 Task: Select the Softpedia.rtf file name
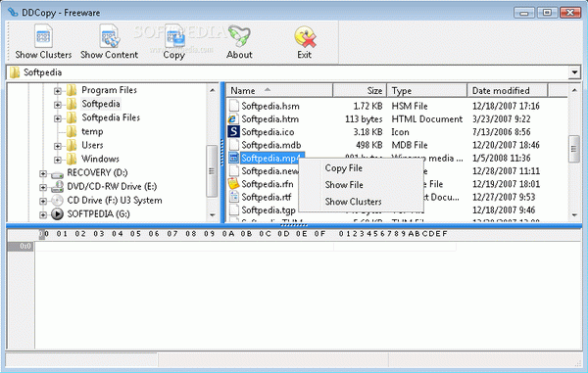[x=267, y=197]
